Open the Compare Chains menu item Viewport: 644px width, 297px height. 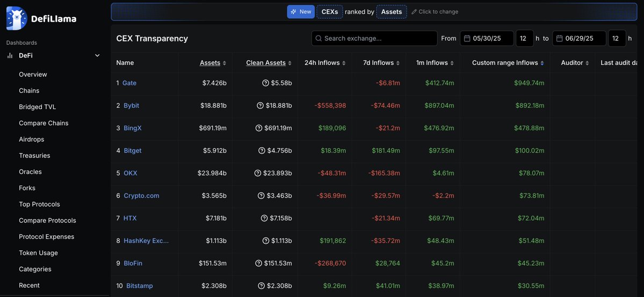(44, 123)
